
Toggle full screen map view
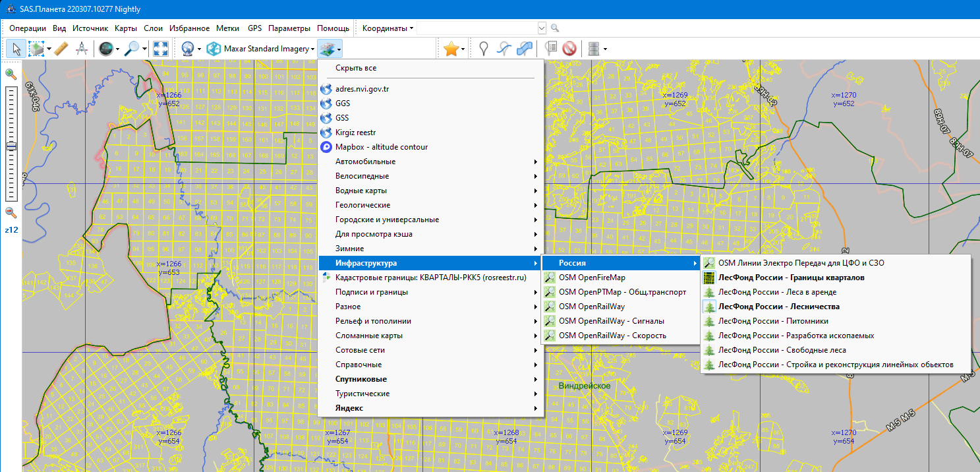160,48
